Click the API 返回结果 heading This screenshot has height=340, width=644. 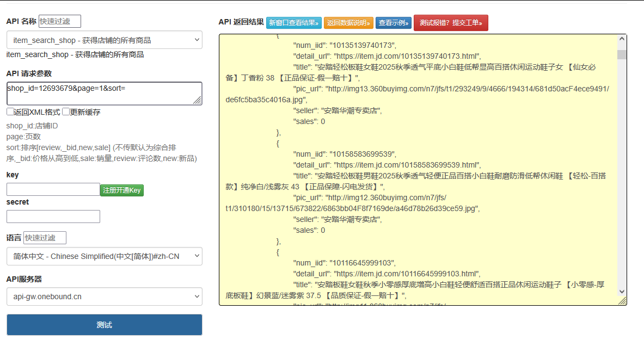[241, 22]
